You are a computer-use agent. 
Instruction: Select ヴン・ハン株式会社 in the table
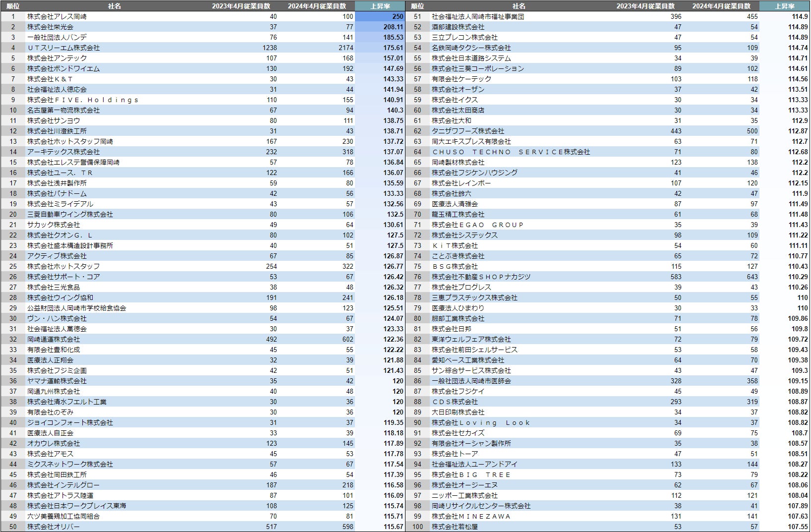tap(57, 318)
